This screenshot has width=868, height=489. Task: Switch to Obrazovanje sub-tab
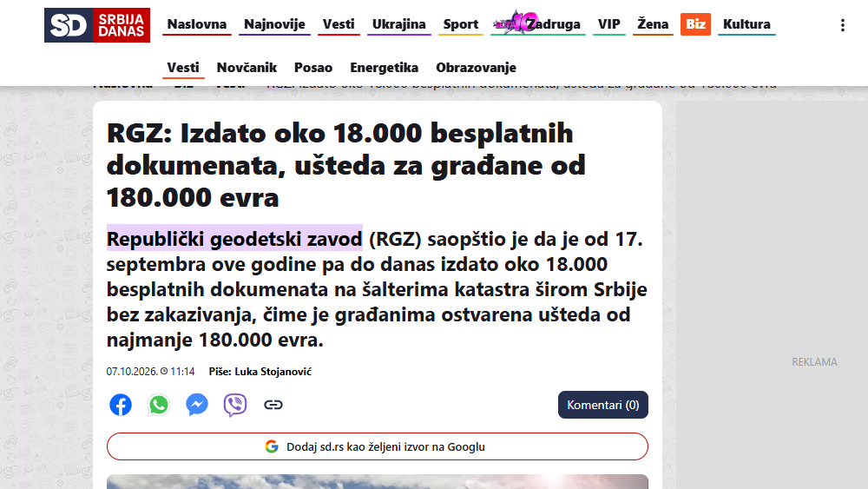point(476,68)
